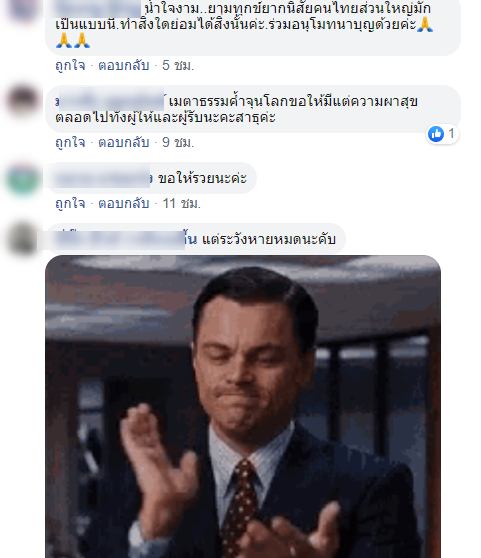Open blurred author name before "แต่ระวังหายหมดนะคับ"

coord(121,239)
